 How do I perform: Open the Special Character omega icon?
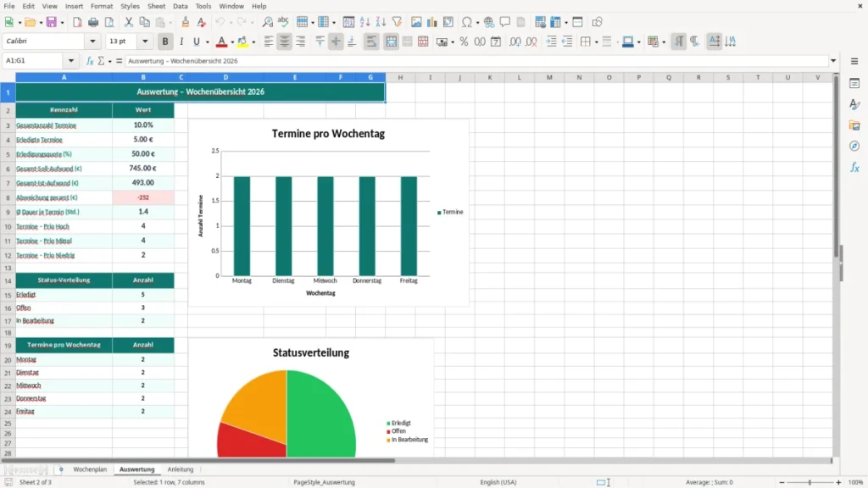tap(467, 22)
